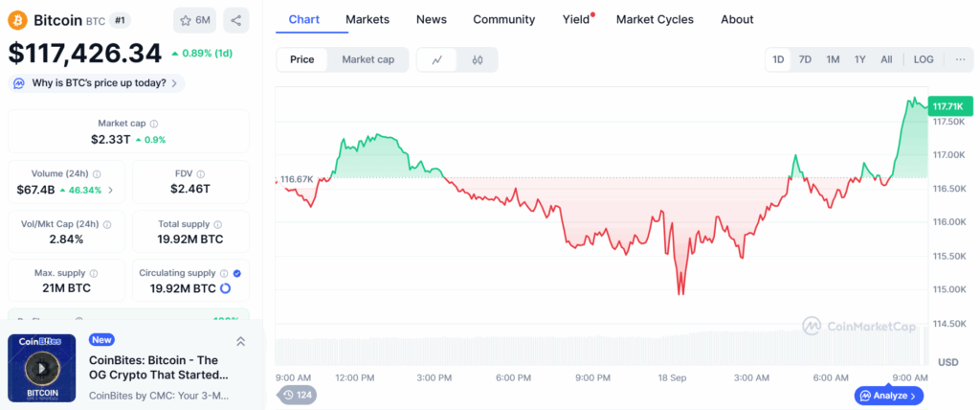Image resolution: width=980 pixels, height=410 pixels.
Task: Open the Market Cycles tab
Action: tap(655, 19)
